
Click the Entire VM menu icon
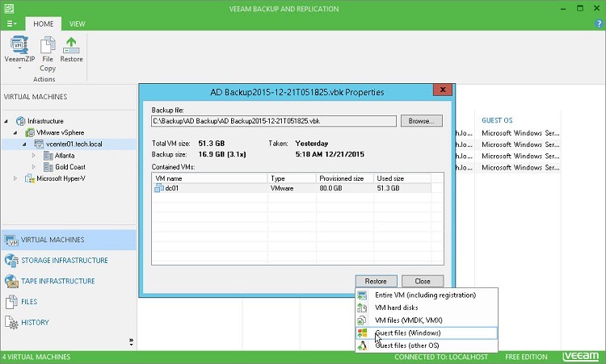(x=362, y=295)
